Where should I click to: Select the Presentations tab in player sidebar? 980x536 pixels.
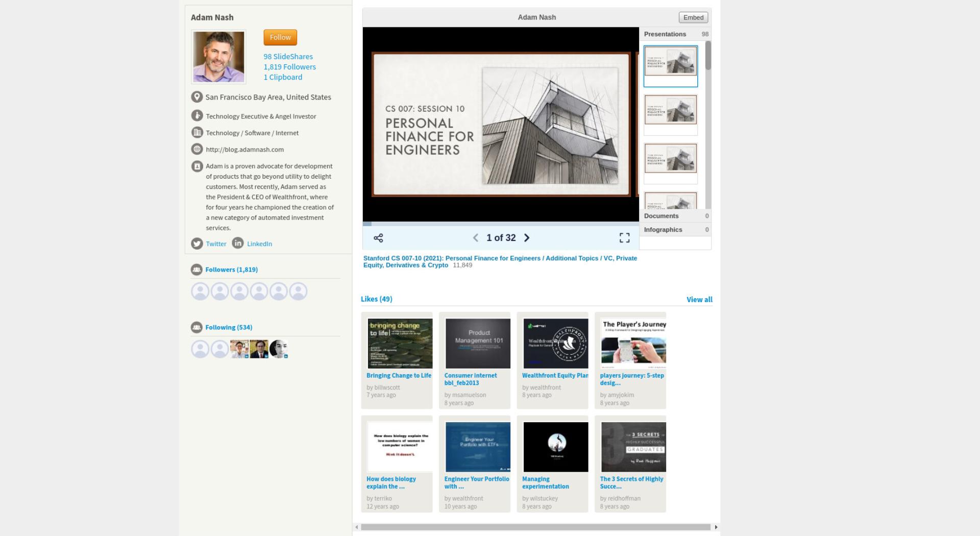(x=675, y=34)
